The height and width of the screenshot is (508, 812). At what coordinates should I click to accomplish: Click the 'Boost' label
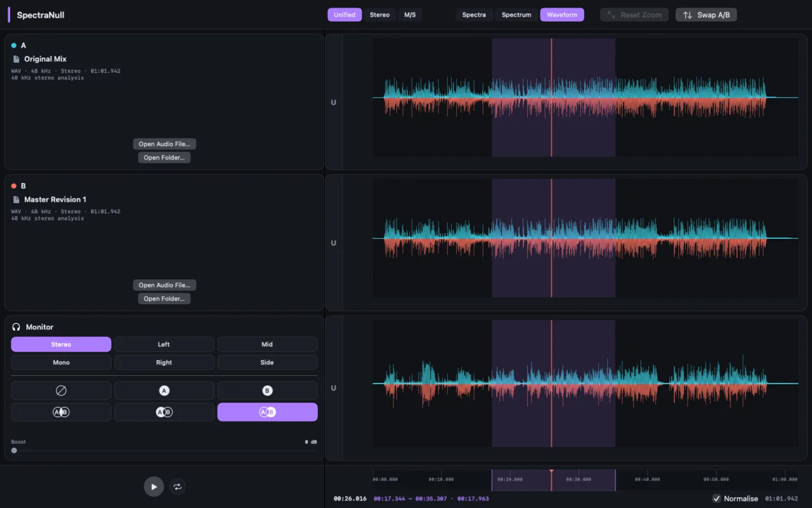pyautogui.click(x=18, y=442)
